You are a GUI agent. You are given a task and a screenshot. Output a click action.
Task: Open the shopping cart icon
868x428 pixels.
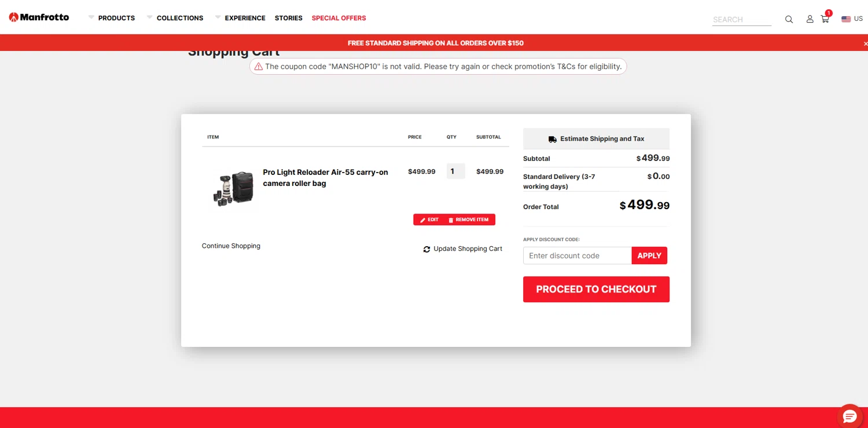pyautogui.click(x=825, y=19)
